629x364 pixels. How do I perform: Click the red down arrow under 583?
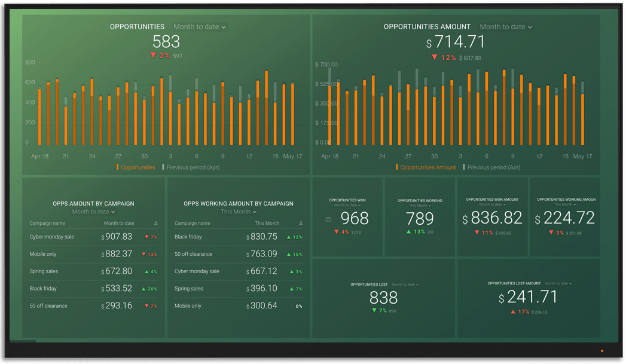click(x=153, y=56)
